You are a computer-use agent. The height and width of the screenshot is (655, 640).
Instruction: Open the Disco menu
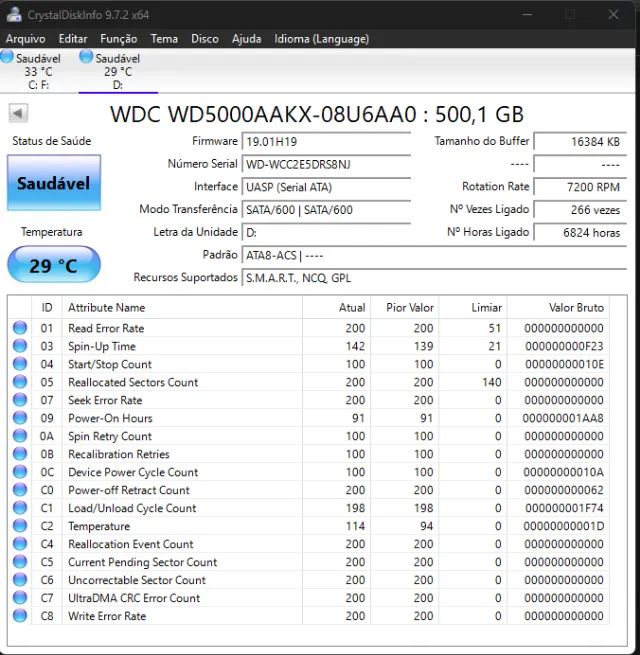205,39
